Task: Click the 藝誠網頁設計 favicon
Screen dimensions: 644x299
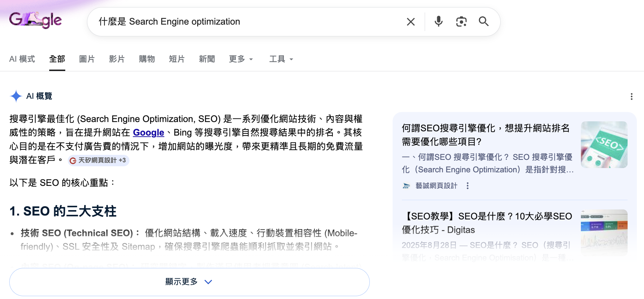Action: click(x=406, y=186)
